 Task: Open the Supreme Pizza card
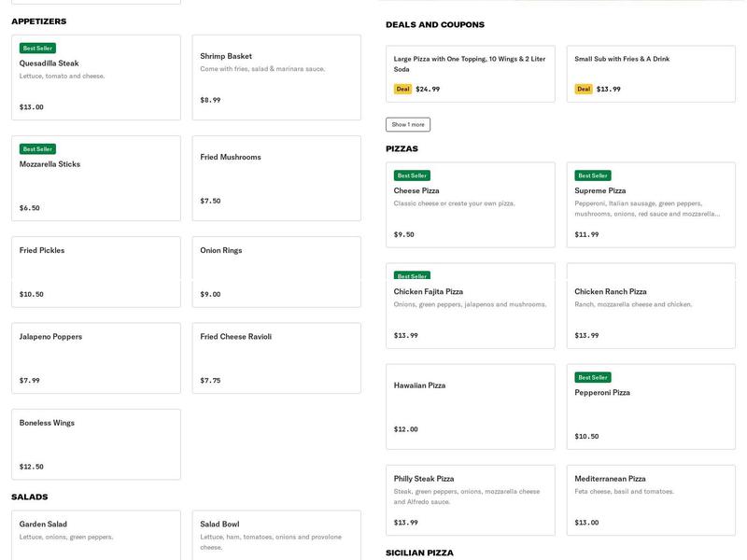tap(651, 204)
